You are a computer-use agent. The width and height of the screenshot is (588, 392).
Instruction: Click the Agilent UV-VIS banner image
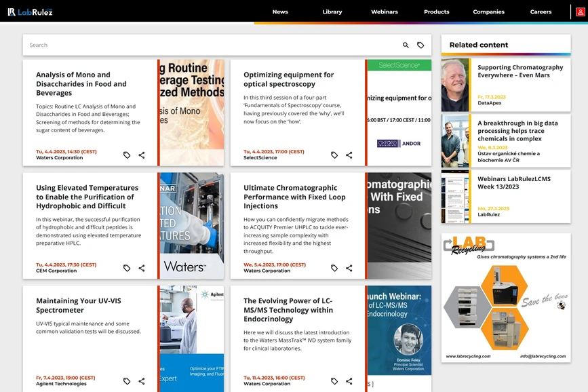pos(192,338)
